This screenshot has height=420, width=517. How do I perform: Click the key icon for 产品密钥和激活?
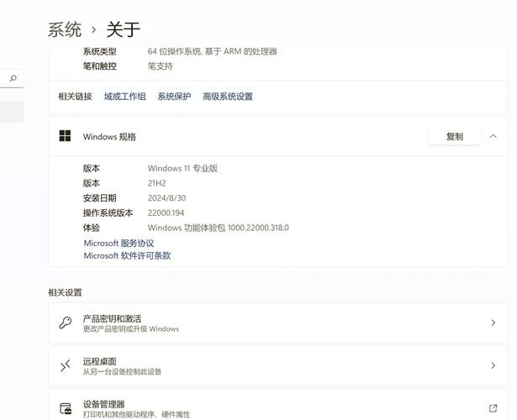(66, 323)
